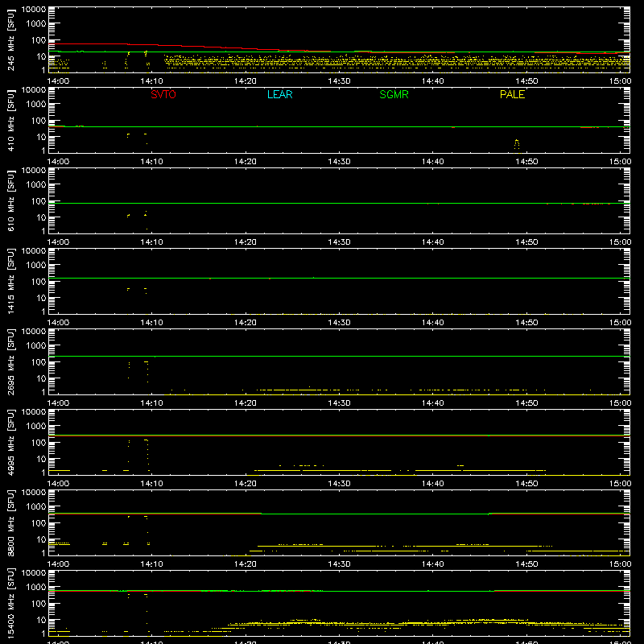Click 14:50 tick under the 245 MHz panel

point(526,81)
